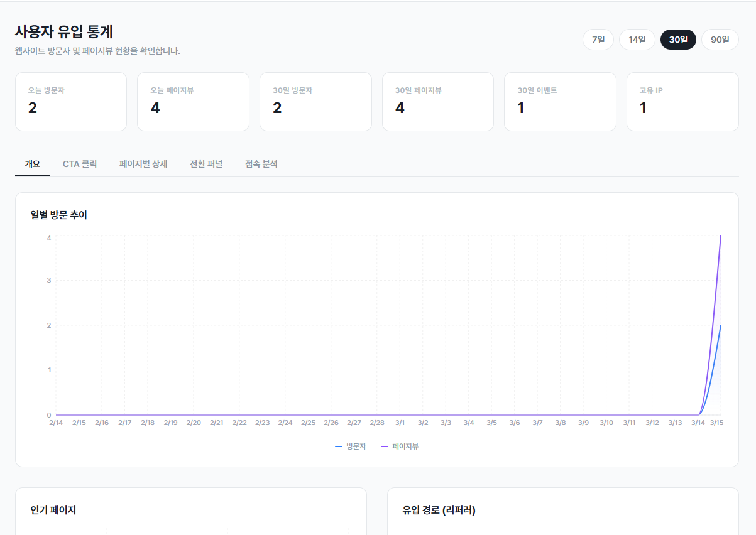Switch to the 90일 period
Viewport: 756px width, 535px height.
(x=720, y=40)
